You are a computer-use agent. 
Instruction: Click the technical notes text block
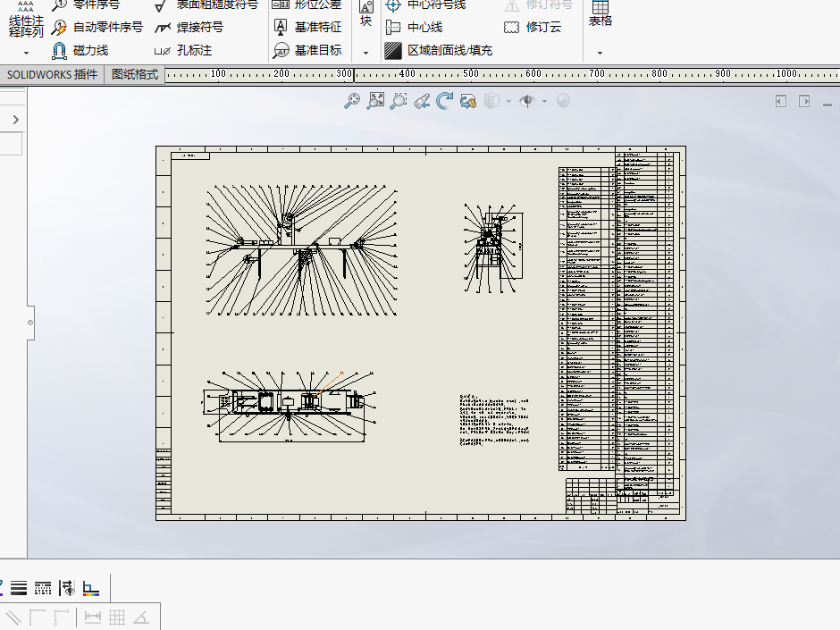pyautogui.click(x=494, y=421)
